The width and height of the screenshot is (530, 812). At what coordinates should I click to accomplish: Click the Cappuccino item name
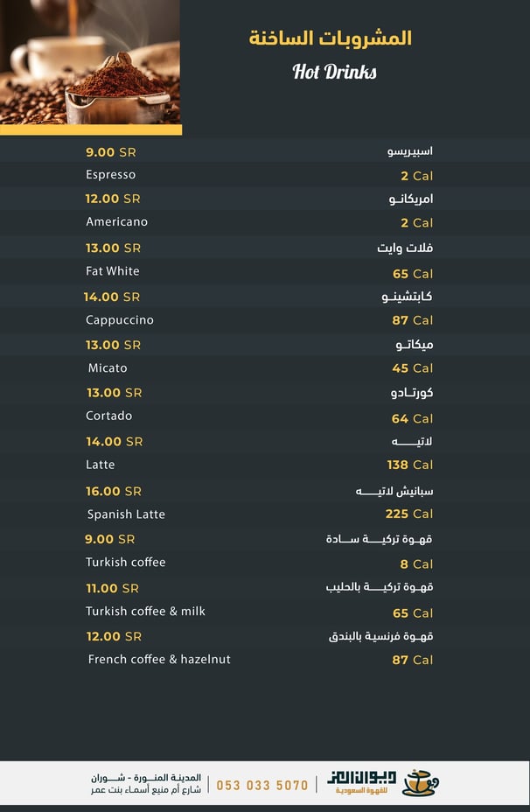[x=120, y=320]
